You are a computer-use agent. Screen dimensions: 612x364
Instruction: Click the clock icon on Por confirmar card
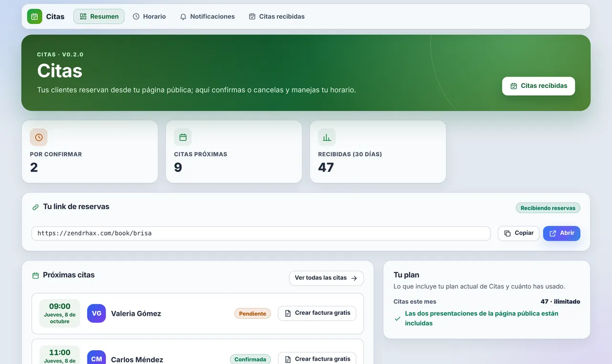(x=39, y=137)
